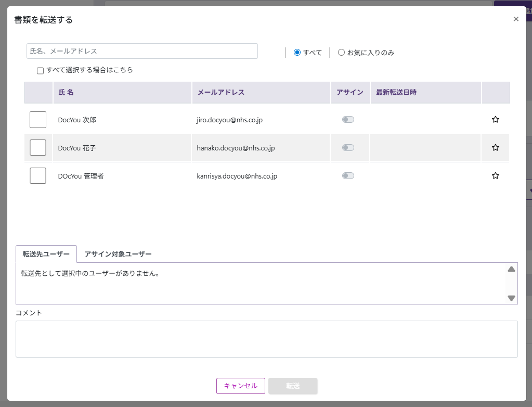The image size is (532, 407).
Task: Click star icon for DocYou 花子
Action: 495,148
